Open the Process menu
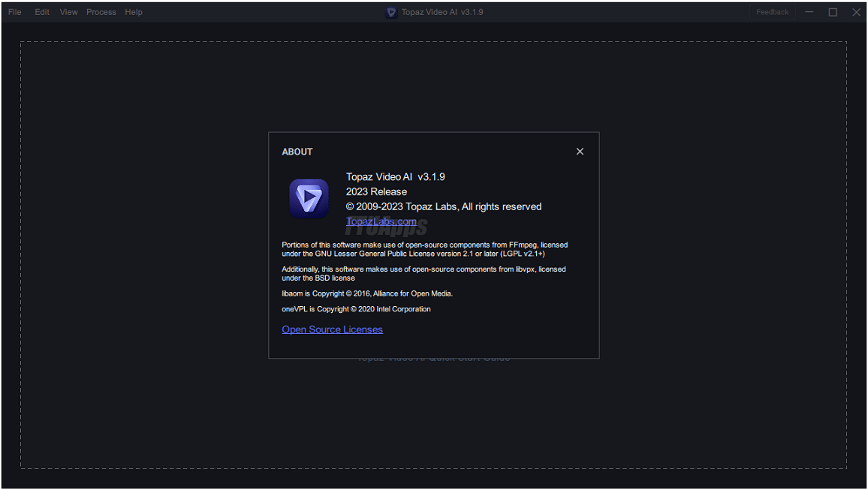This screenshot has height=490, width=868. [101, 12]
